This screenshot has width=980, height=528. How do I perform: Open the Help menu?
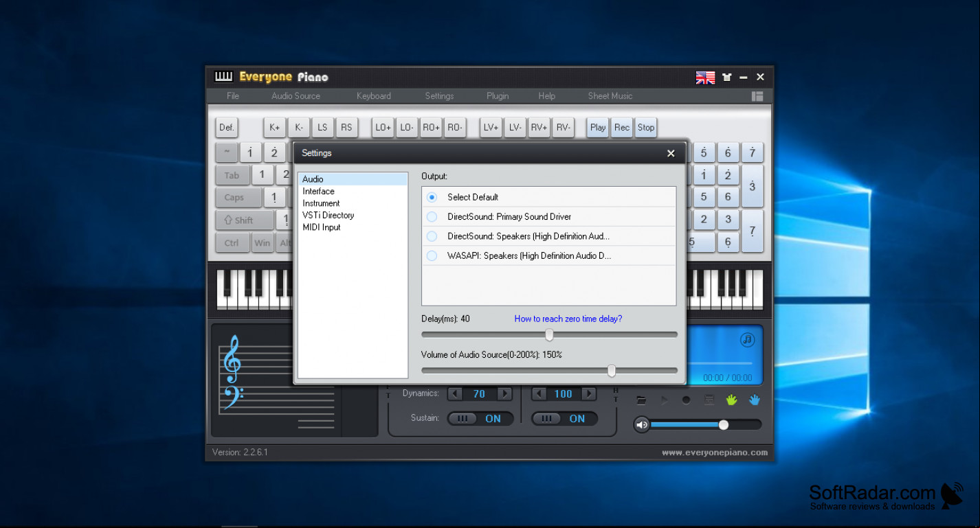pyautogui.click(x=547, y=96)
